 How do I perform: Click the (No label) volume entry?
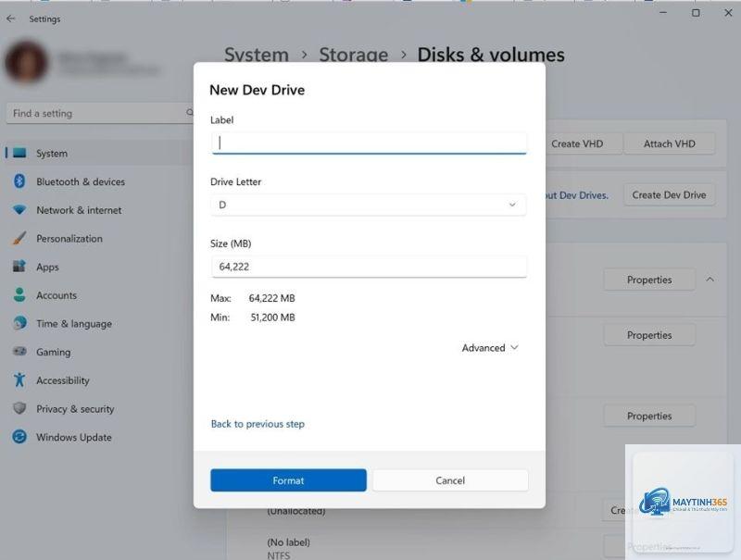(x=288, y=542)
